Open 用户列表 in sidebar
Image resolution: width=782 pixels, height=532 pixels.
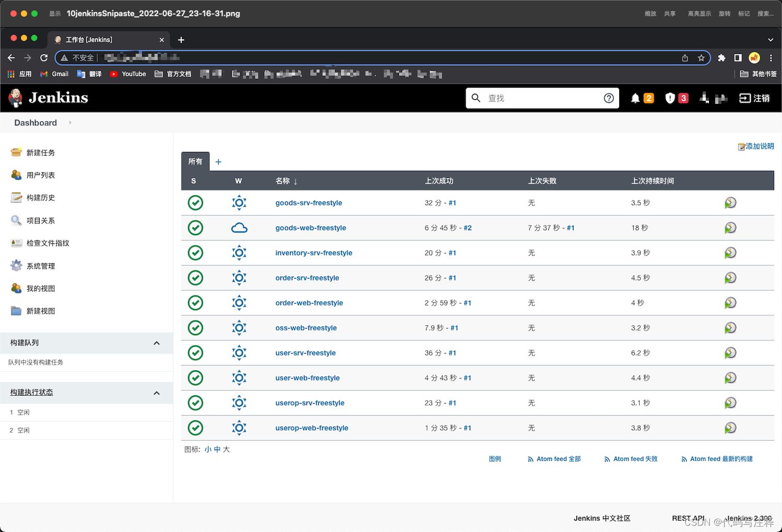41,175
